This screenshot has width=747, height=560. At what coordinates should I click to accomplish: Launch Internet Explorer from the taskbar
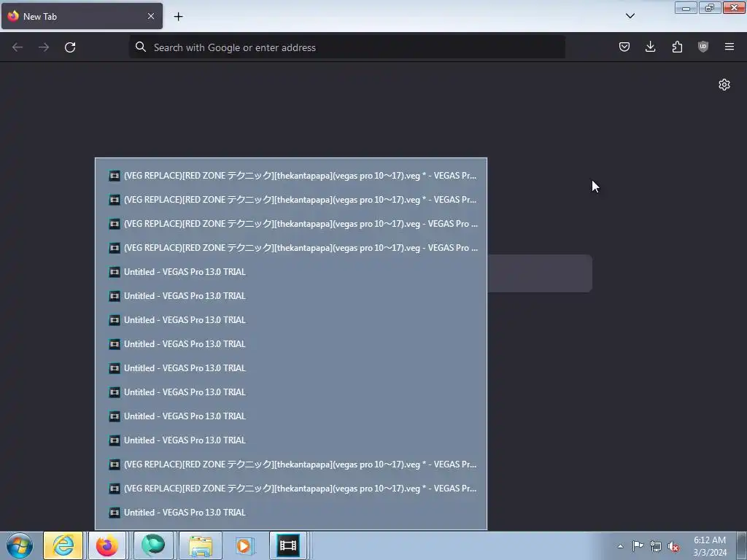coord(63,545)
